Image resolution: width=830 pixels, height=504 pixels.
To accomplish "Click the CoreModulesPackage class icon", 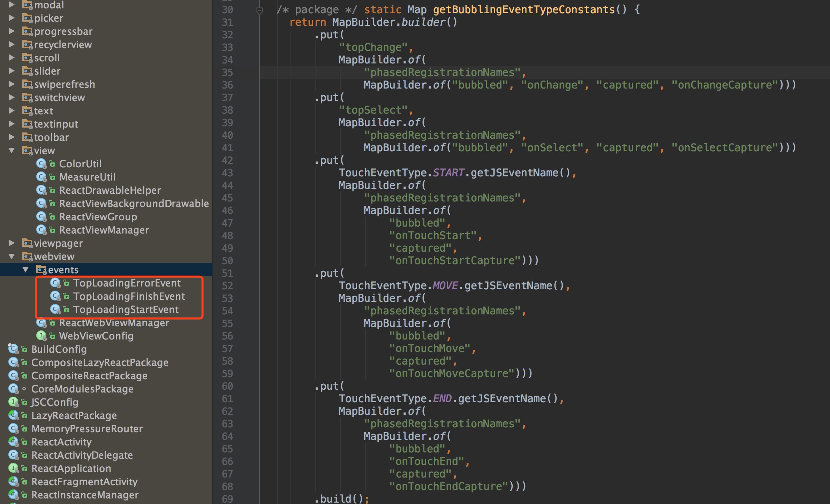I will pos(13,389).
